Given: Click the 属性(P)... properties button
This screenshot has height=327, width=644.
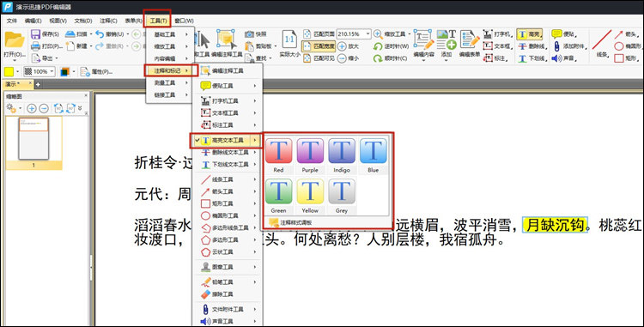Looking at the screenshot, I should tap(96, 72).
